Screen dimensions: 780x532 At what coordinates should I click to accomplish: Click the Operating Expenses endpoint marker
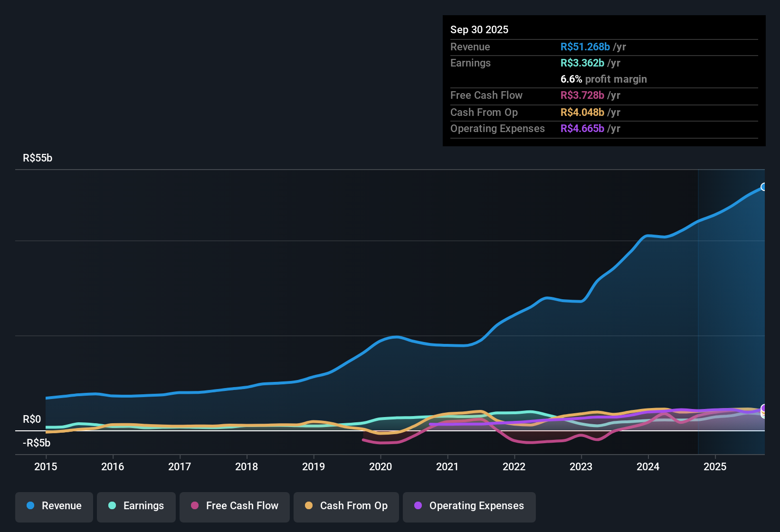(x=764, y=408)
